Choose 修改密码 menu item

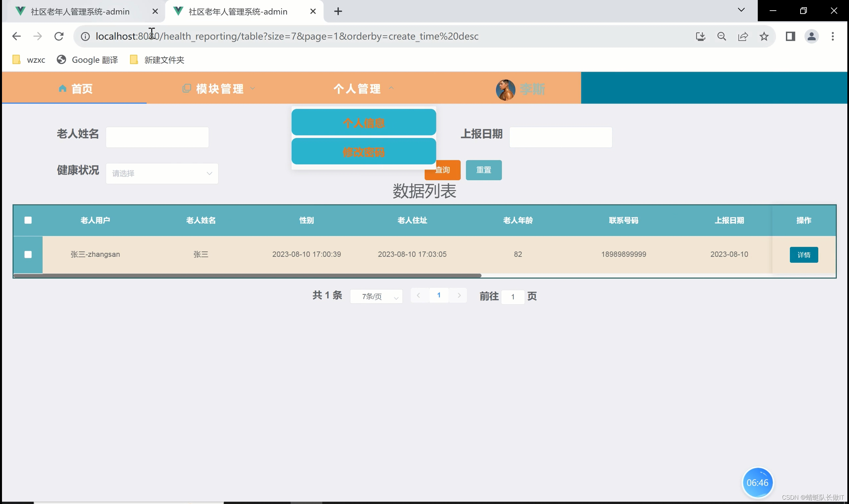click(364, 152)
